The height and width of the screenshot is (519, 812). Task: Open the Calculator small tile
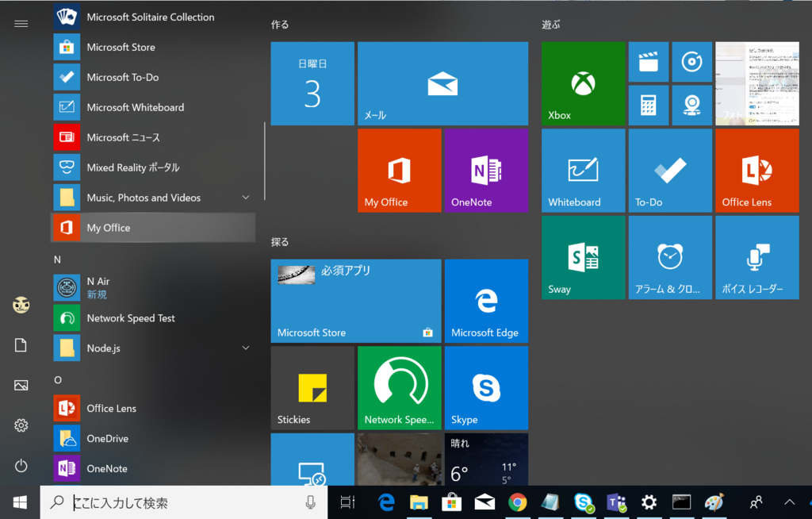tap(649, 106)
